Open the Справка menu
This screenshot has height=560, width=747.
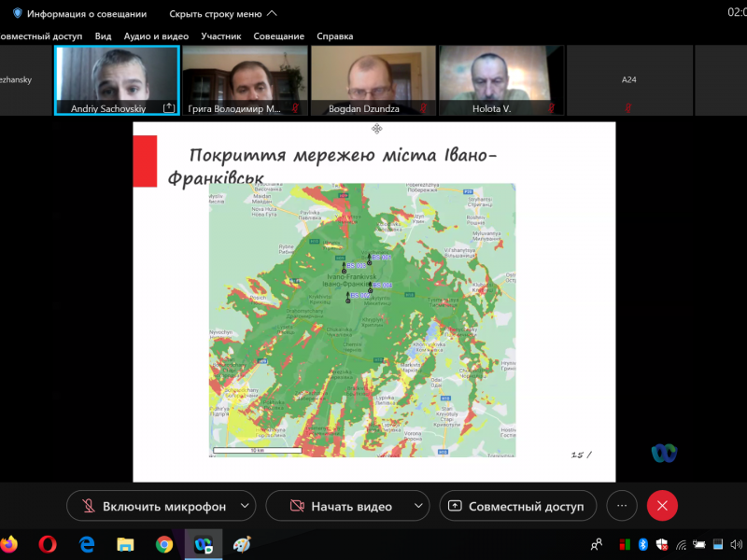[x=334, y=36]
